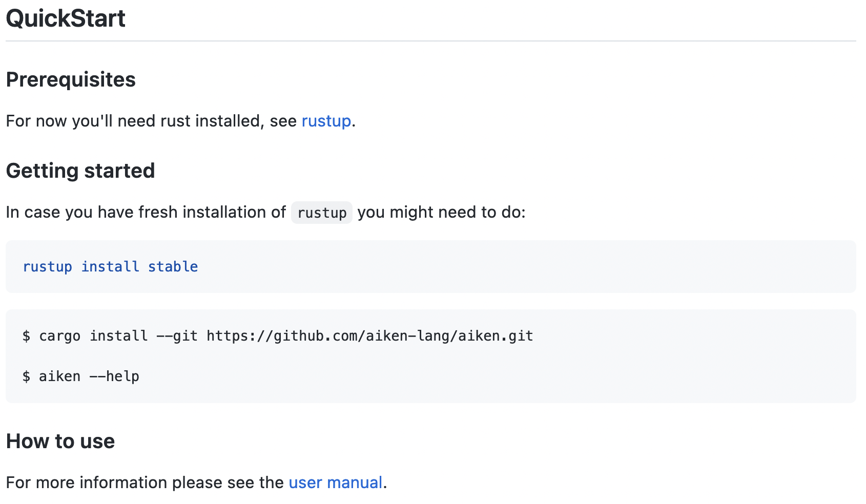Click the text 'For more information please see the'
The image size is (866, 504).
click(x=145, y=482)
